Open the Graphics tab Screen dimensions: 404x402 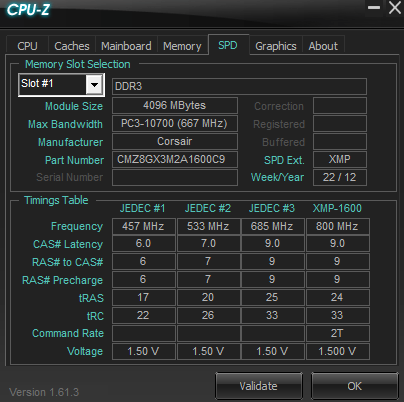click(276, 46)
